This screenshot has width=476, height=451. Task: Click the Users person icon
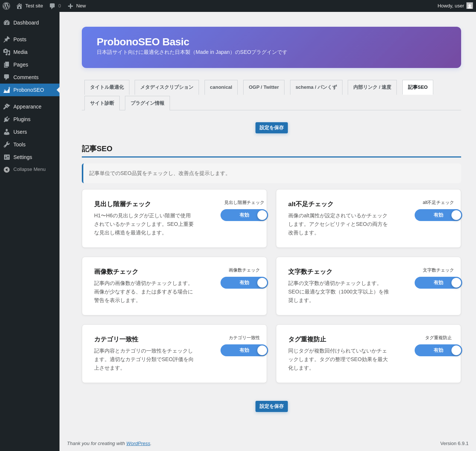[7, 132]
